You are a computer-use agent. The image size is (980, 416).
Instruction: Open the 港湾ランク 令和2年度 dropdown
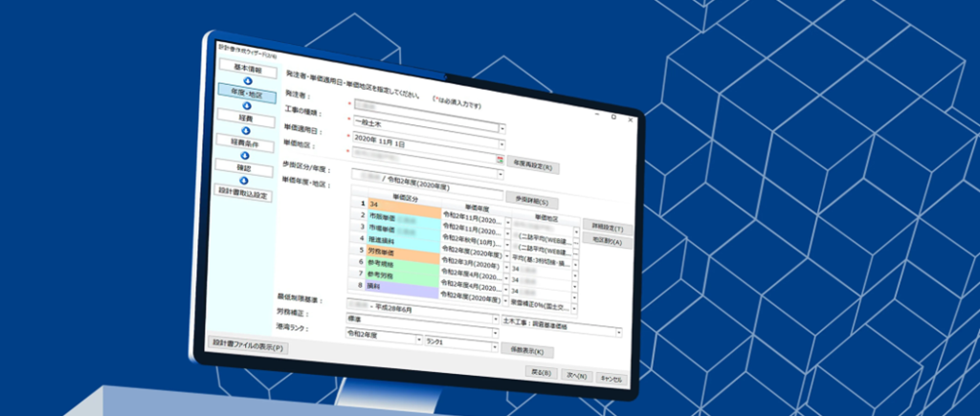tap(417, 339)
